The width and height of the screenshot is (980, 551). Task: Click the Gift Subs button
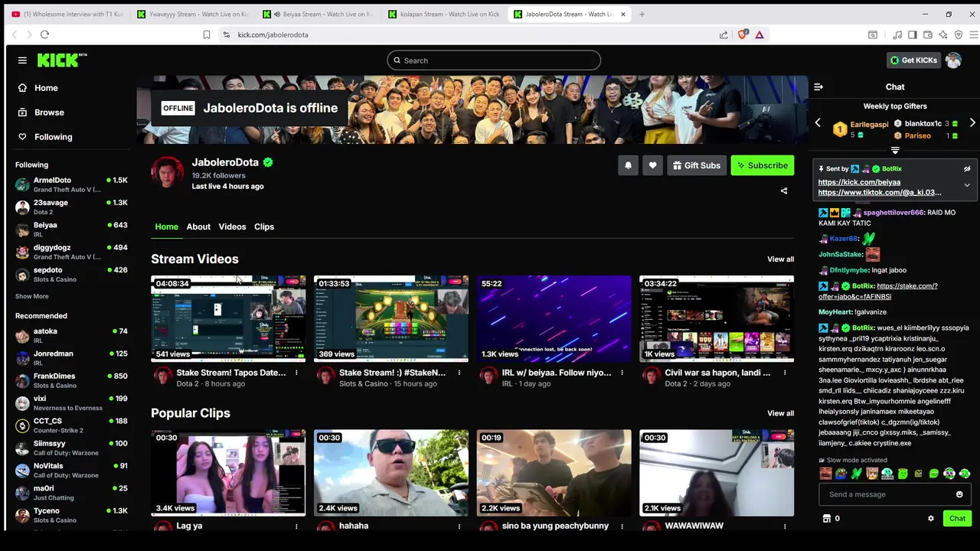pos(696,165)
